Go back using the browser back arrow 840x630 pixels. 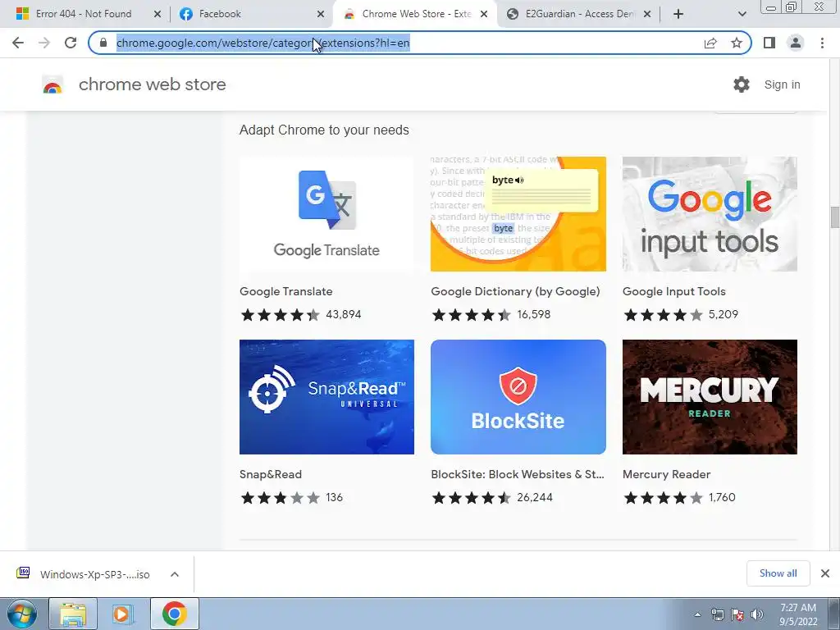click(18, 43)
